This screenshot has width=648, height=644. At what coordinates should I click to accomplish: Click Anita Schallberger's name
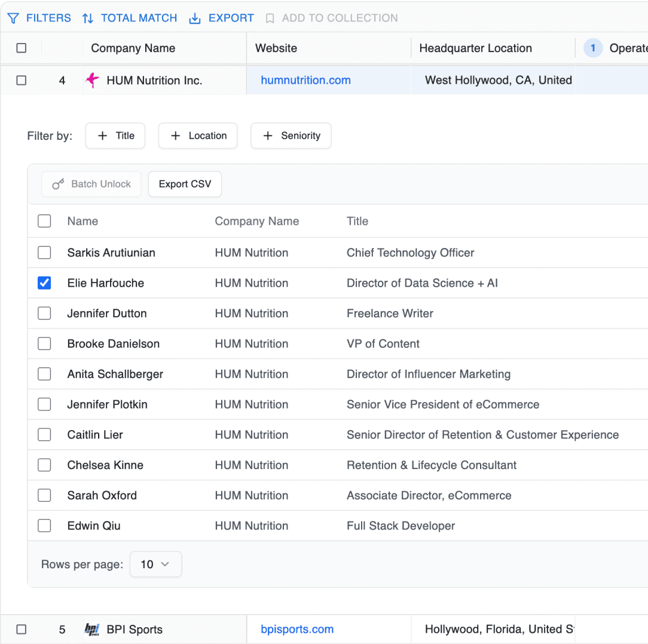[115, 374]
